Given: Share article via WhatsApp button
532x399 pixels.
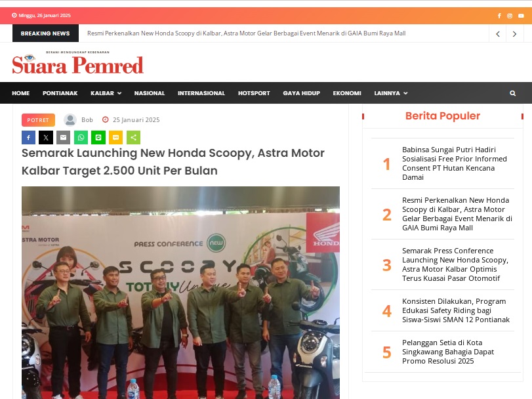Looking at the screenshot, I should pyautogui.click(x=81, y=137).
